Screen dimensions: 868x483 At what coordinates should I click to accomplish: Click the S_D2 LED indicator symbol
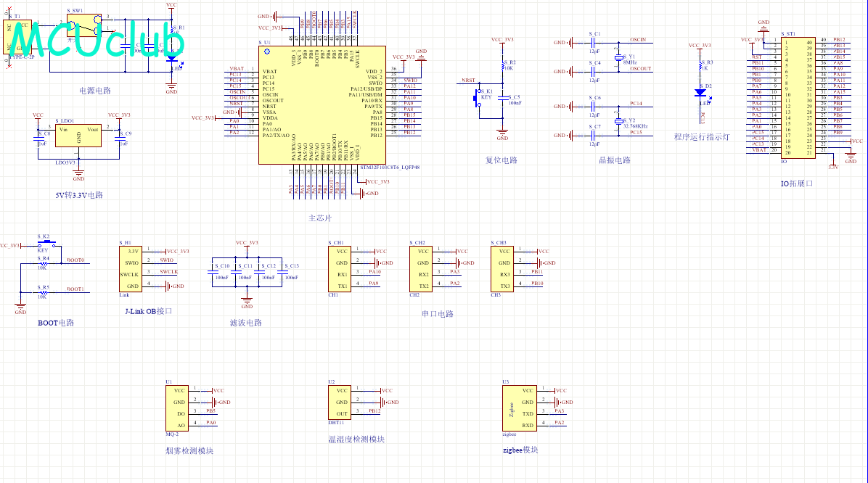700,93
